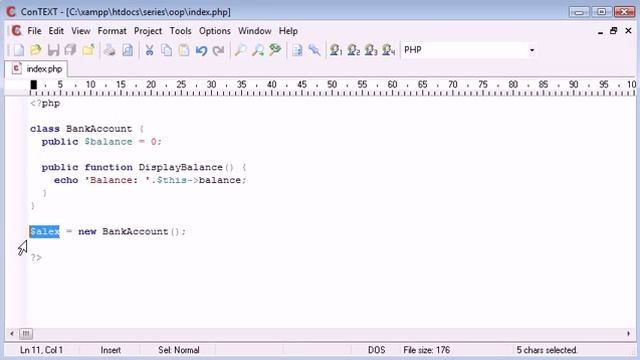Screen dimensions: 640x360
Task: Click the Redo arrow icon
Action: (219, 50)
